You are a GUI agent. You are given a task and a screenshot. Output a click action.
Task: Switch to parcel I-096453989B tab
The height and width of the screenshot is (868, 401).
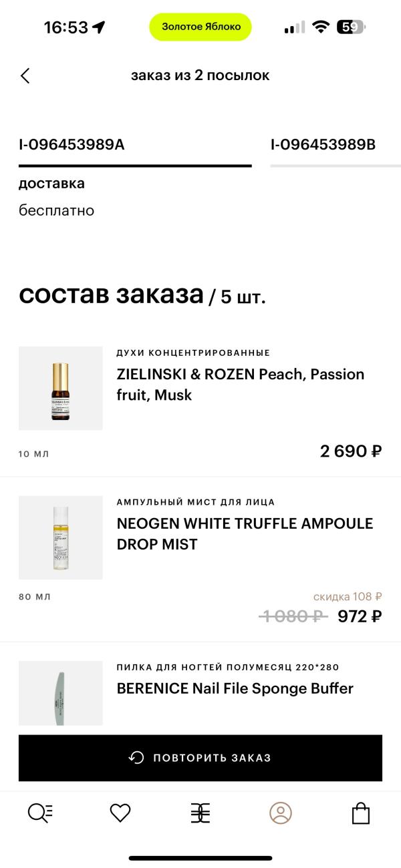tap(323, 144)
